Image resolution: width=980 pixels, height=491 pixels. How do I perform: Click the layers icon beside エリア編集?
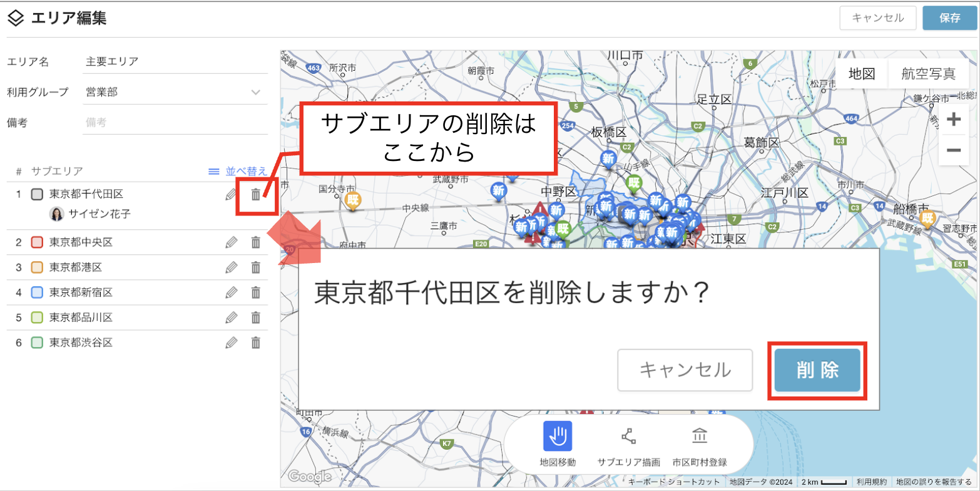[x=15, y=18]
